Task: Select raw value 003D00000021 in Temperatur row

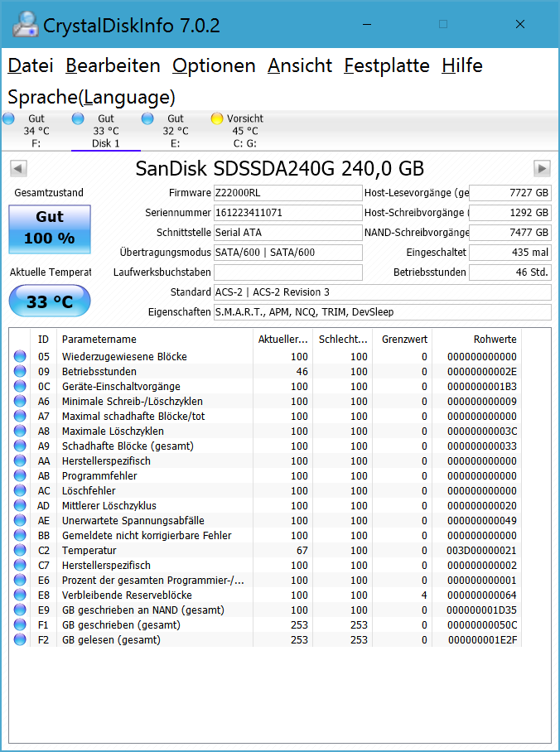Action: coord(482,550)
